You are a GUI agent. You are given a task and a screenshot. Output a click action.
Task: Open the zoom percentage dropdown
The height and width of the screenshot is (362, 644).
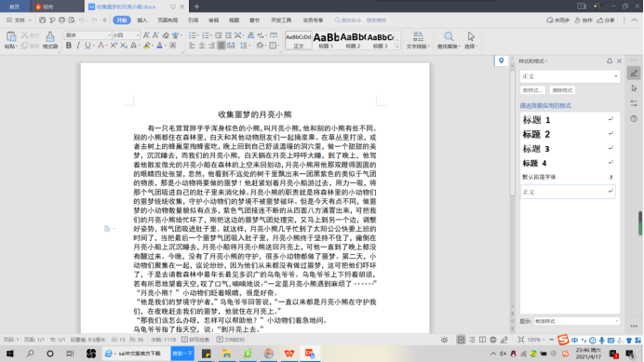click(543, 340)
